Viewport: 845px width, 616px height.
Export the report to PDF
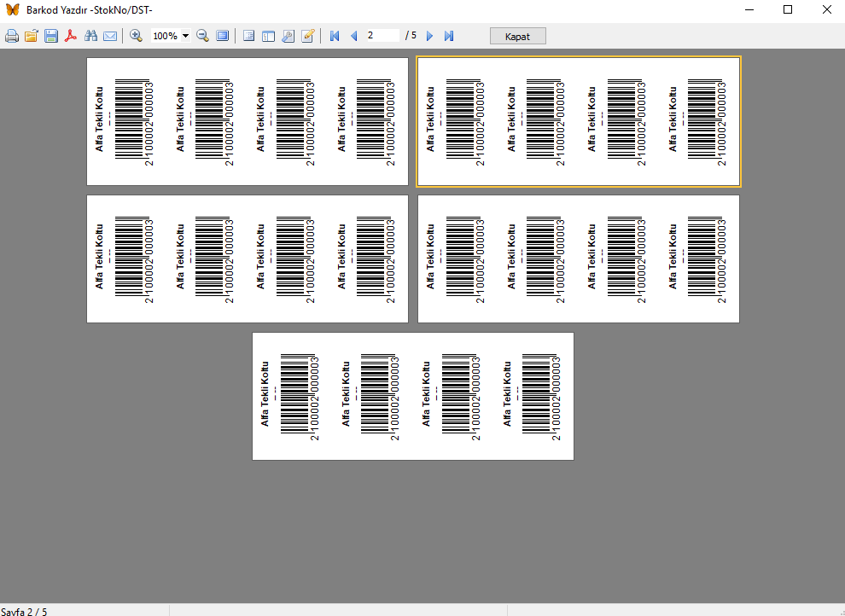click(71, 36)
